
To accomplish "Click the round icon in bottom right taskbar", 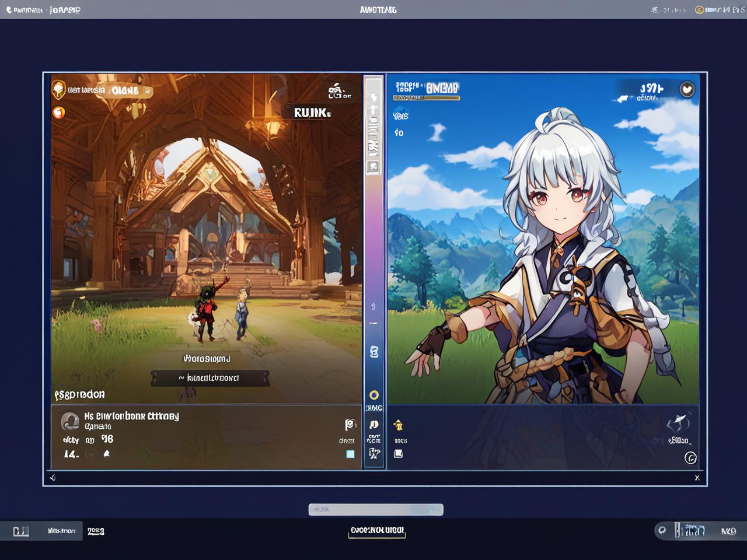I will pyautogui.click(x=662, y=530).
